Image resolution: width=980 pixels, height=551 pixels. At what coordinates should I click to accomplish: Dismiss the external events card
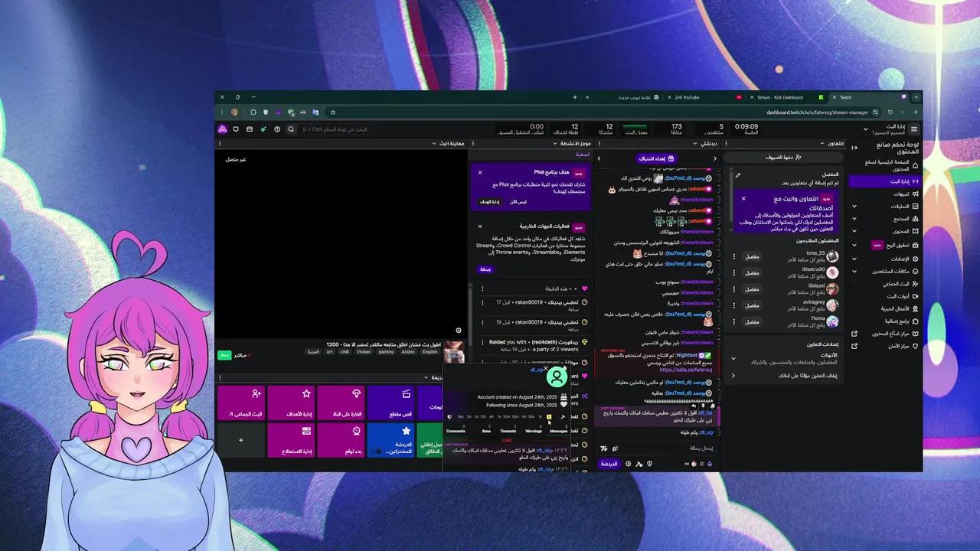[x=480, y=227]
